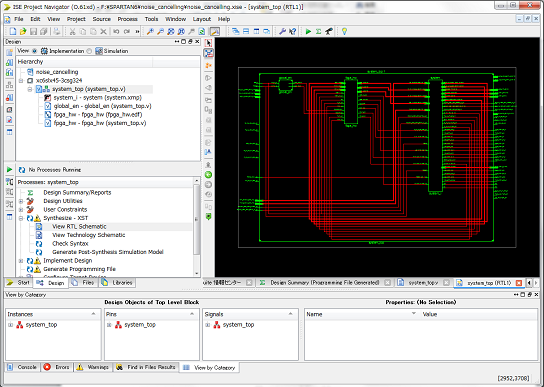
Task: Select the Simulation view radio button
Action: pos(89,51)
